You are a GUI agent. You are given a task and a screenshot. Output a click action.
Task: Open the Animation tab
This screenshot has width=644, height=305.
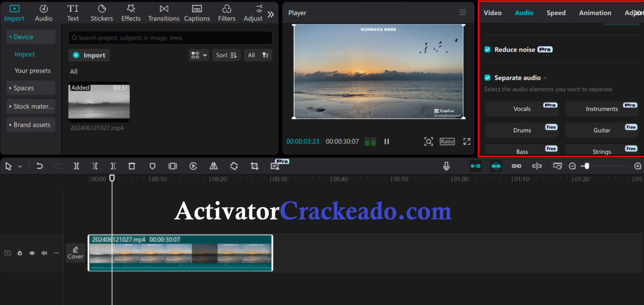(595, 13)
